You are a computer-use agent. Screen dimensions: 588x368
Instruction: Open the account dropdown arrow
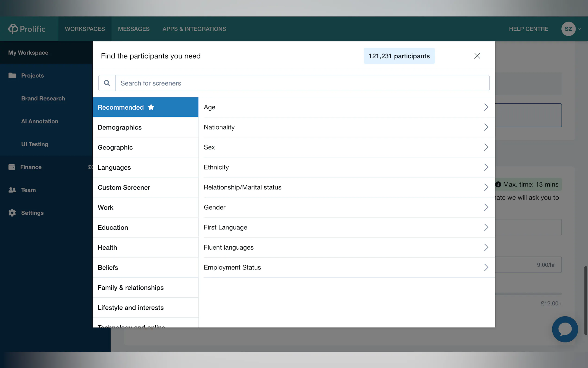579,29
